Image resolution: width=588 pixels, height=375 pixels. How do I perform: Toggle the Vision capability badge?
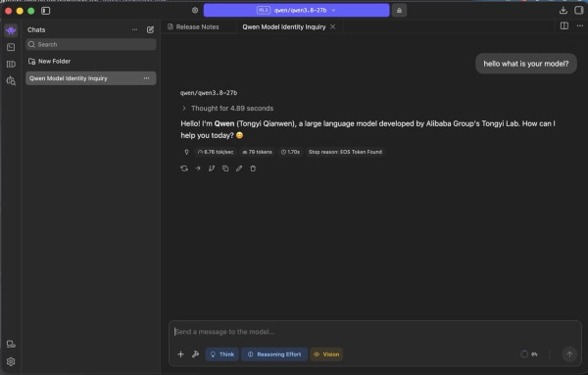326,354
